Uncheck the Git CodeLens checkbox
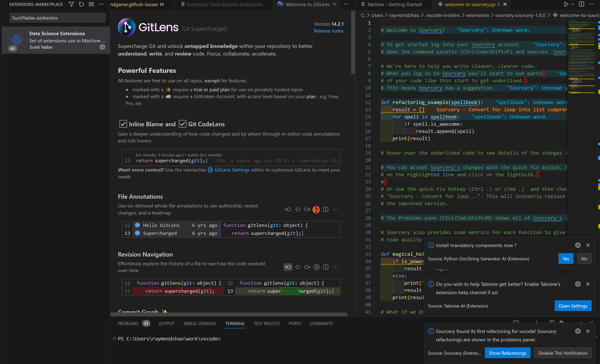600x364 pixels. (x=182, y=124)
